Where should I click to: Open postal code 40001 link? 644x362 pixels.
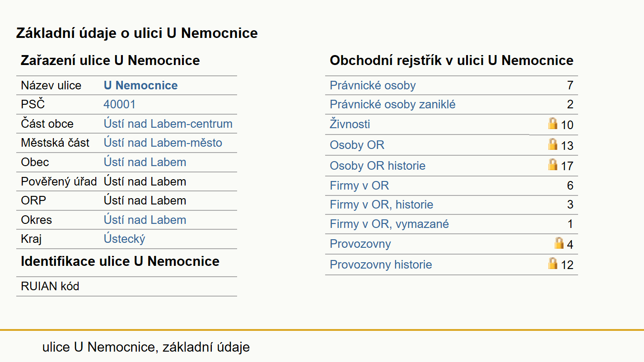[119, 104]
